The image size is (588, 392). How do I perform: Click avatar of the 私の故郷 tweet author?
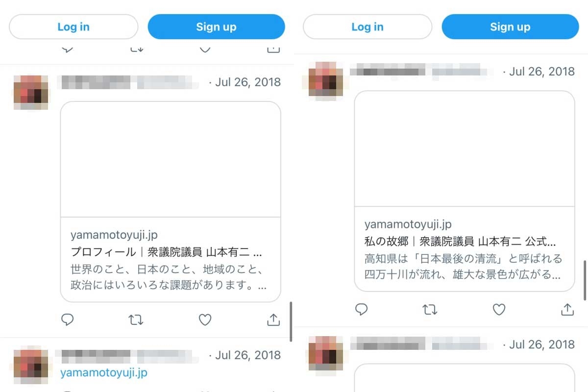click(325, 82)
